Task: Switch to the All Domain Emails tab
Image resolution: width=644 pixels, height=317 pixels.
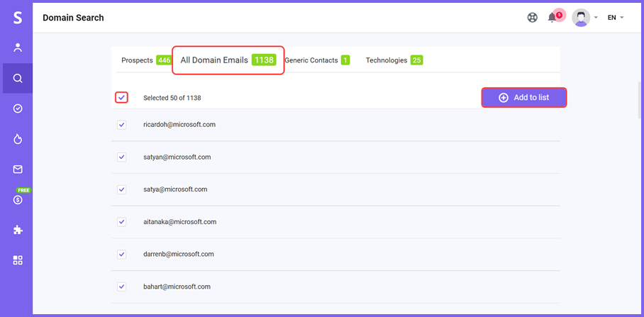Action: click(228, 60)
